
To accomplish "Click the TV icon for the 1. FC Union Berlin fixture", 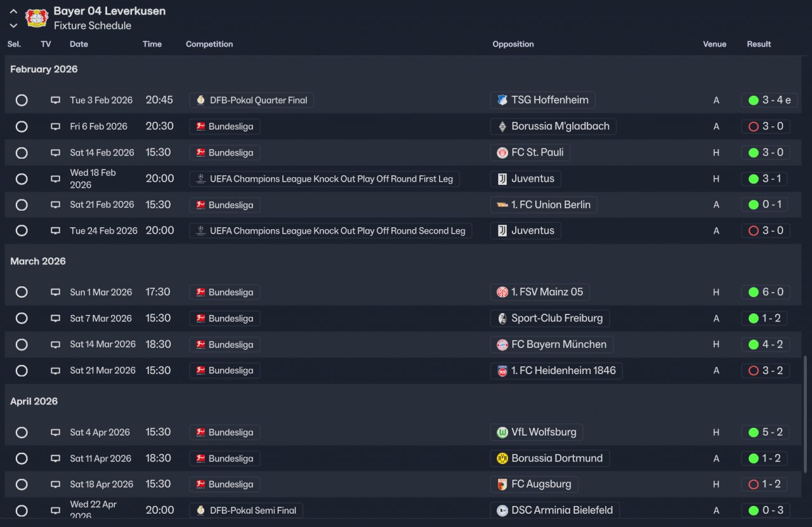I will tap(56, 205).
